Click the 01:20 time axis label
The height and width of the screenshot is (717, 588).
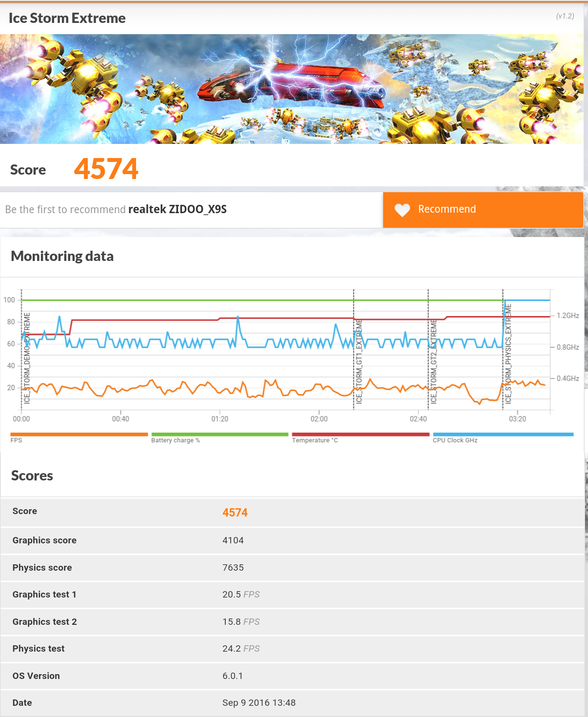coord(220,418)
